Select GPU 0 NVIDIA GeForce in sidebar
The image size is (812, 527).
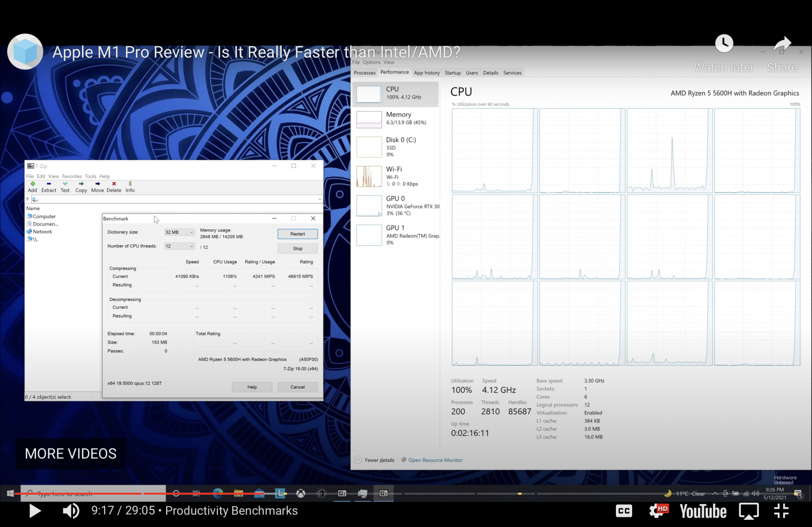pyautogui.click(x=396, y=206)
